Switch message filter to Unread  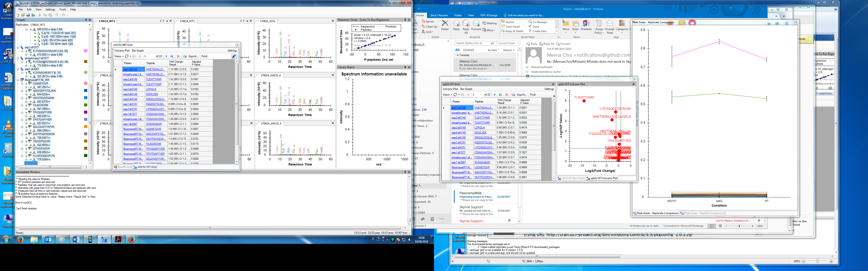[468, 50]
